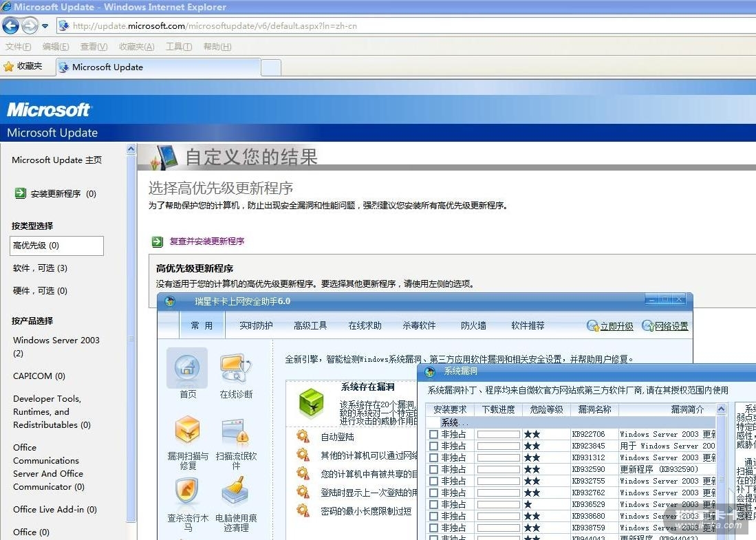Open the 工具(T) menu
Viewport: 756px width, 540px height.
coord(179,47)
